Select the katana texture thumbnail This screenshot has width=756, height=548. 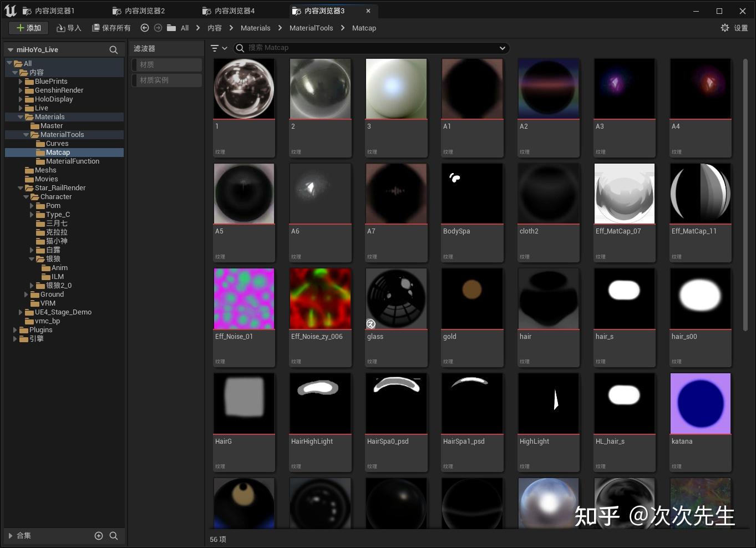coord(700,403)
